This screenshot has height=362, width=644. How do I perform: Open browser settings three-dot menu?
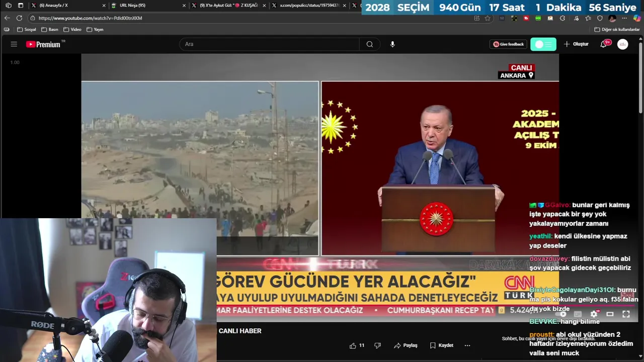(624, 18)
